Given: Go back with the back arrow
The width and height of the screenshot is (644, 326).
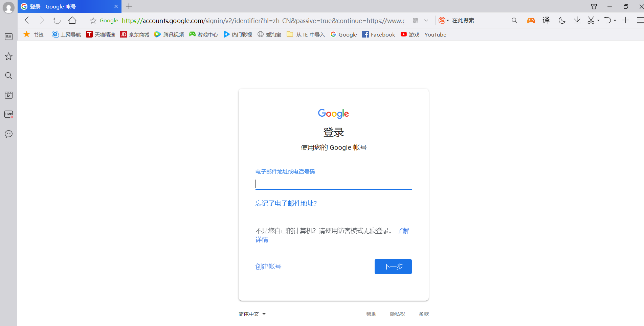Looking at the screenshot, I should [27, 20].
